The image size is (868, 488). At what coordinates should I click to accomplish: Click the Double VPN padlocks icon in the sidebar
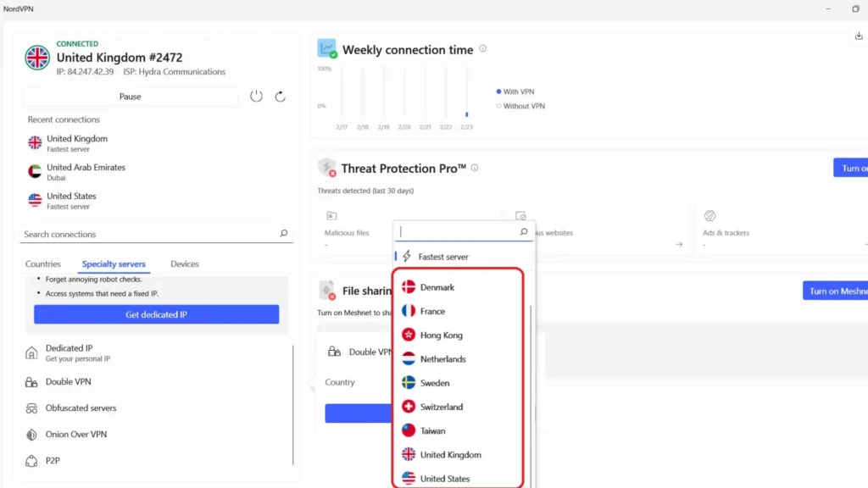pos(31,382)
